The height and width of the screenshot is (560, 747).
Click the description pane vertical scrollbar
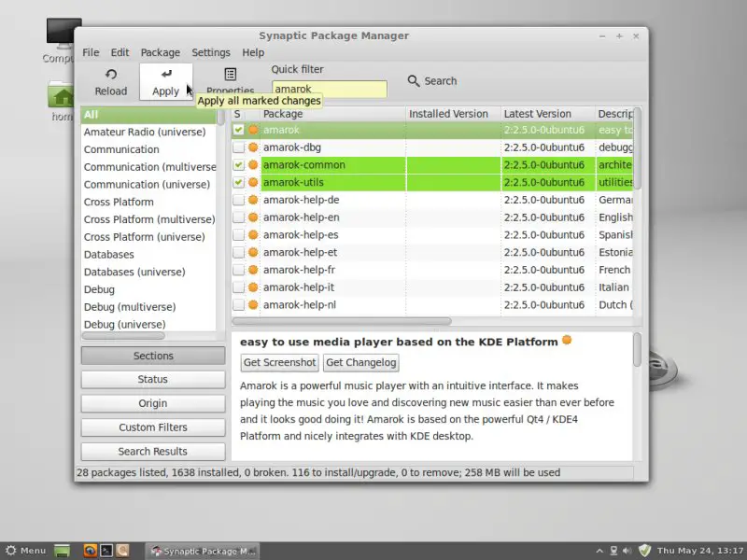(638, 350)
